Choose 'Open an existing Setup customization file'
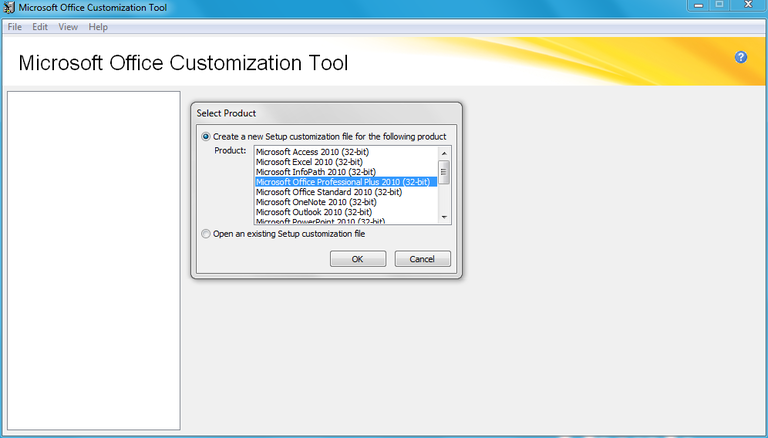768x438 pixels. (x=206, y=234)
